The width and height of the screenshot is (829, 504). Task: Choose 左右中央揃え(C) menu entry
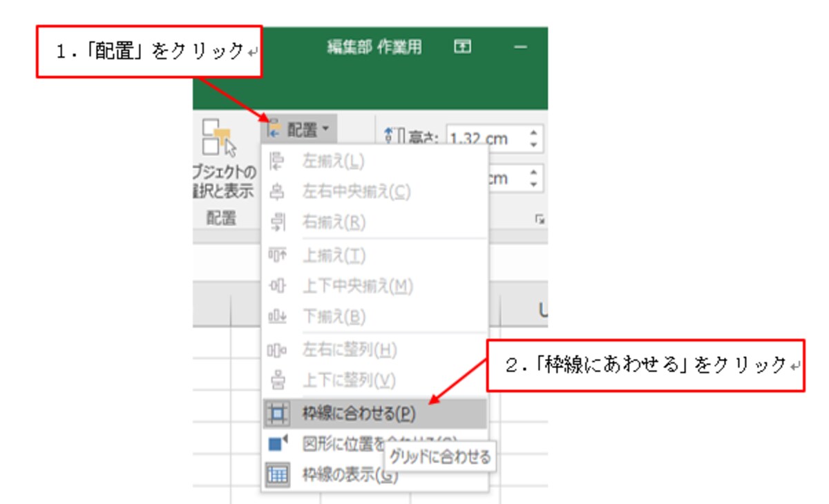point(374,192)
